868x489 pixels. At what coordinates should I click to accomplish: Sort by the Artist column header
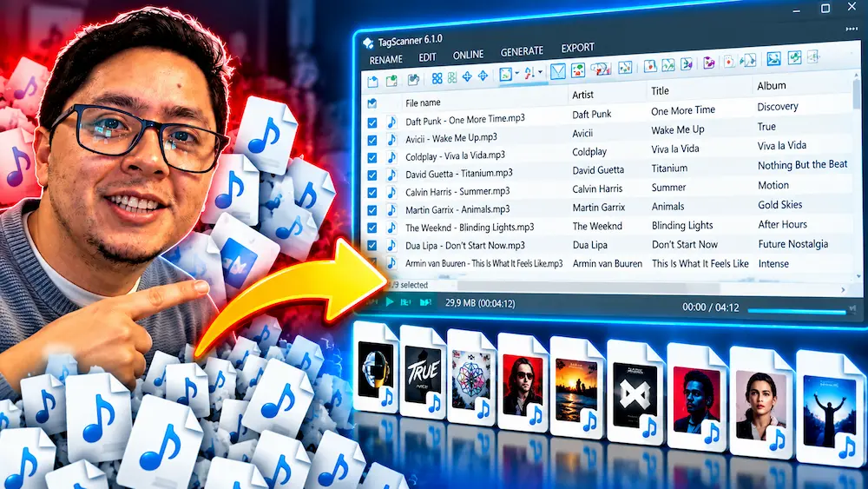583,95
